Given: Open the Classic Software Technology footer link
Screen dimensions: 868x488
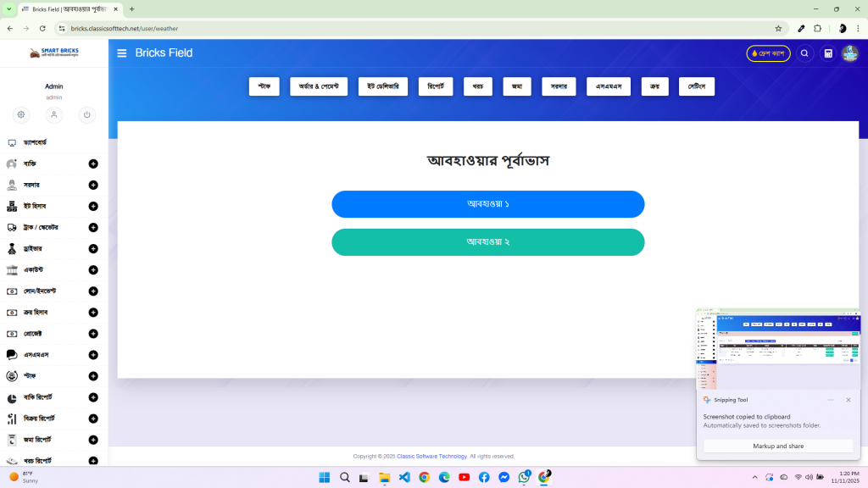Looking at the screenshot, I should [431, 456].
